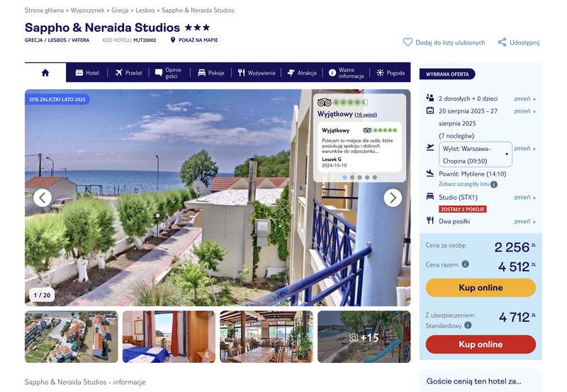Open the Wylot Warszawa-Chopina departure dropdown
567x392 pixels.
[x=476, y=155]
